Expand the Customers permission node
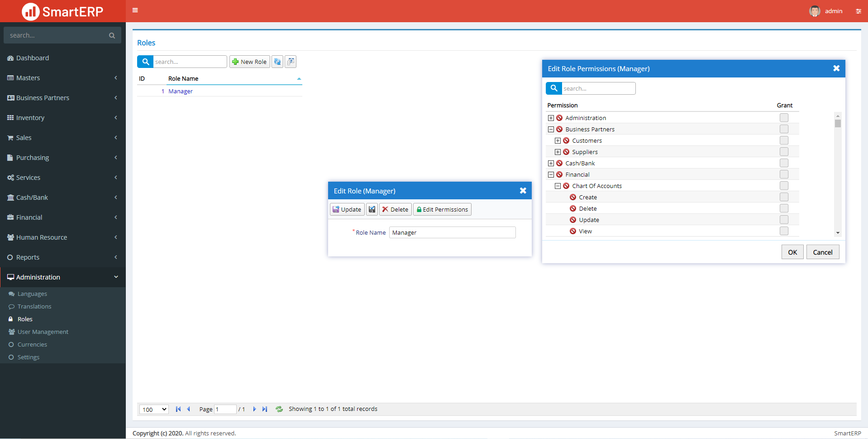Image resolution: width=868 pixels, height=439 pixels. [558, 140]
